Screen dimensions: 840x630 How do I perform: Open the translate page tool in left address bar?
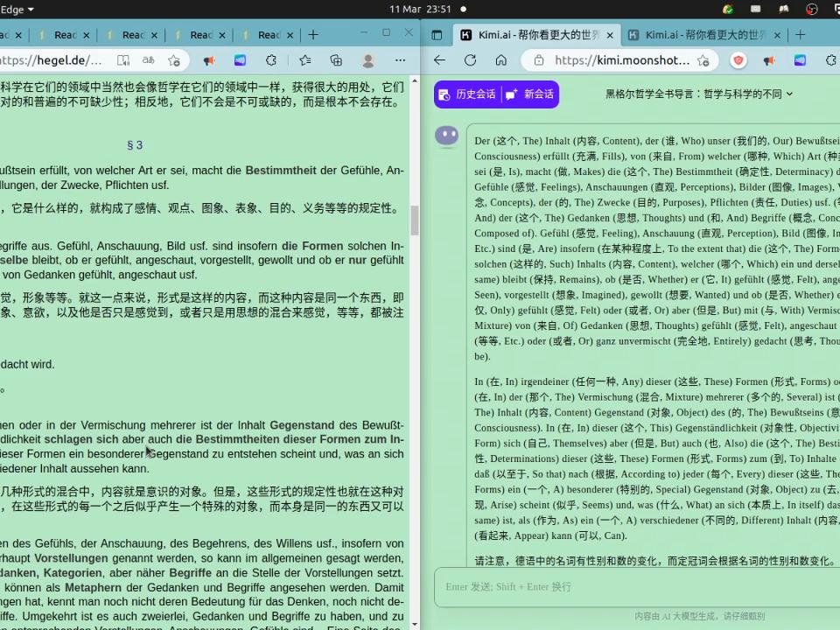pyautogui.click(x=149, y=61)
